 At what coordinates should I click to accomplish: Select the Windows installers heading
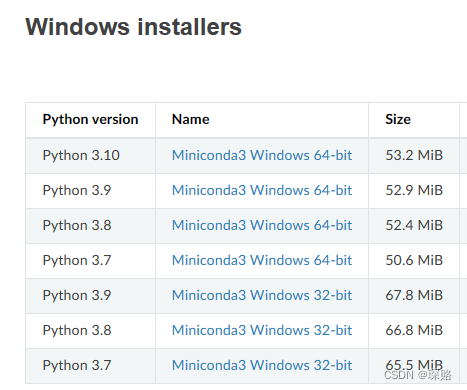(133, 27)
